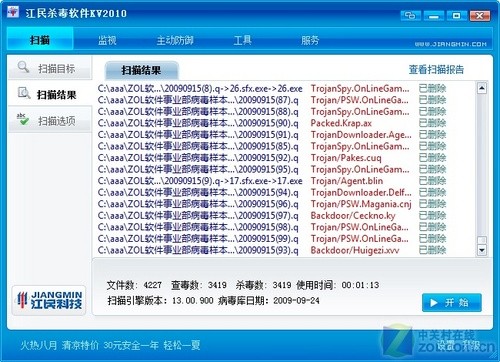Click the 已删除 status of Packed.Krap.ax
500x362 pixels.
pyautogui.click(x=432, y=123)
